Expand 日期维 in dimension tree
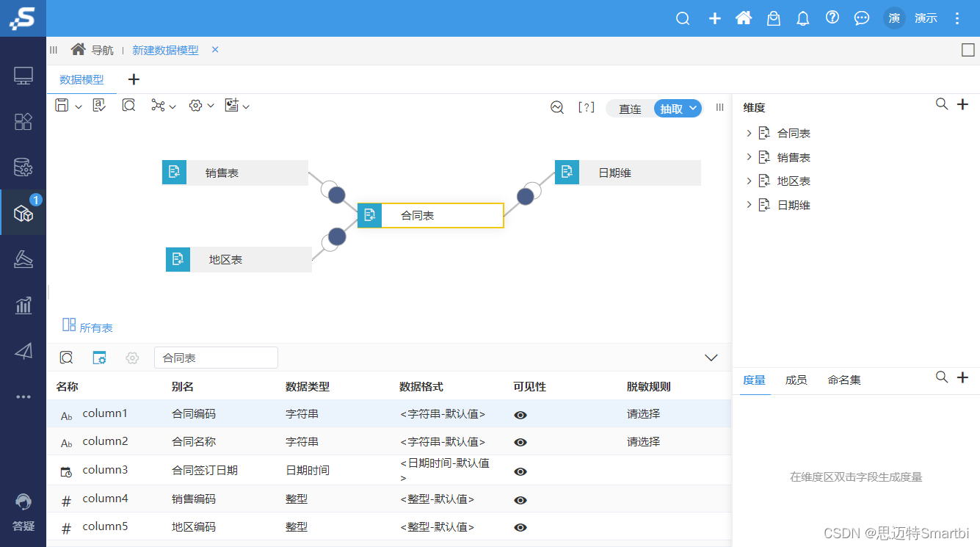The width and height of the screenshot is (980, 547). 749,205
